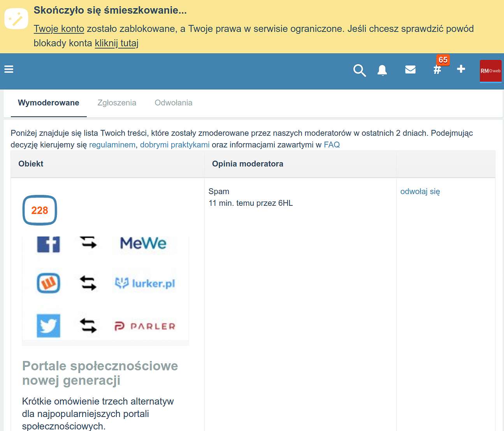The height and width of the screenshot is (431, 504).
Task: Follow the 'Twoje konto' link
Action: [59, 29]
